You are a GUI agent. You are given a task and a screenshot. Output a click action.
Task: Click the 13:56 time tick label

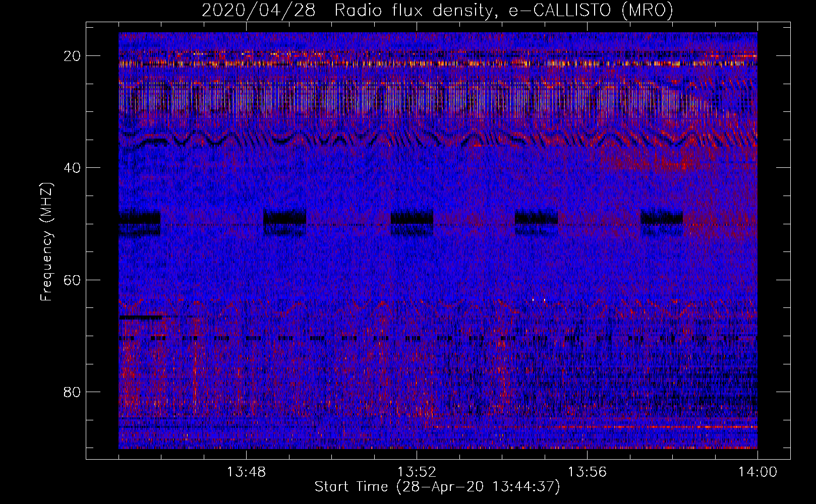click(587, 472)
